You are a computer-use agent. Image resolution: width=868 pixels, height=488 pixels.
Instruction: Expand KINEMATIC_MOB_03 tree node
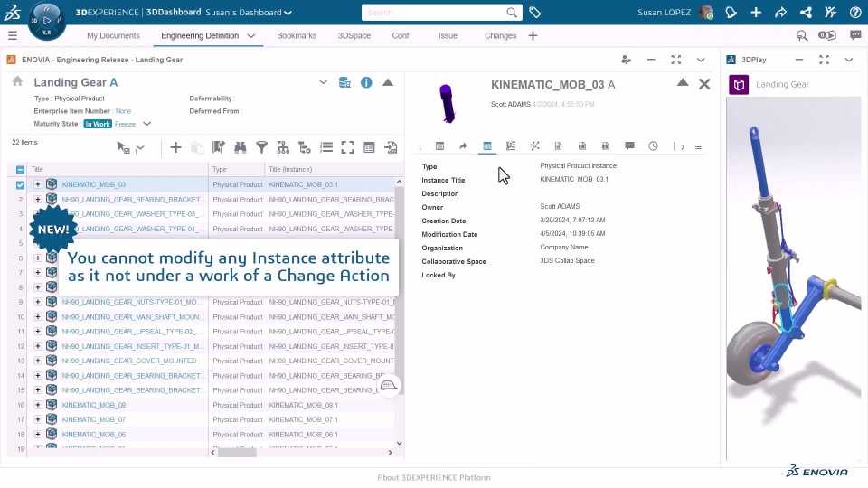(x=38, y=184)
